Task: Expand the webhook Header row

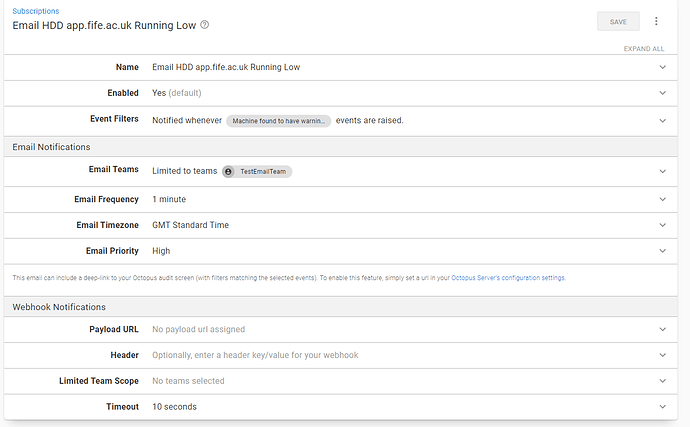Action: coord(662,355)
